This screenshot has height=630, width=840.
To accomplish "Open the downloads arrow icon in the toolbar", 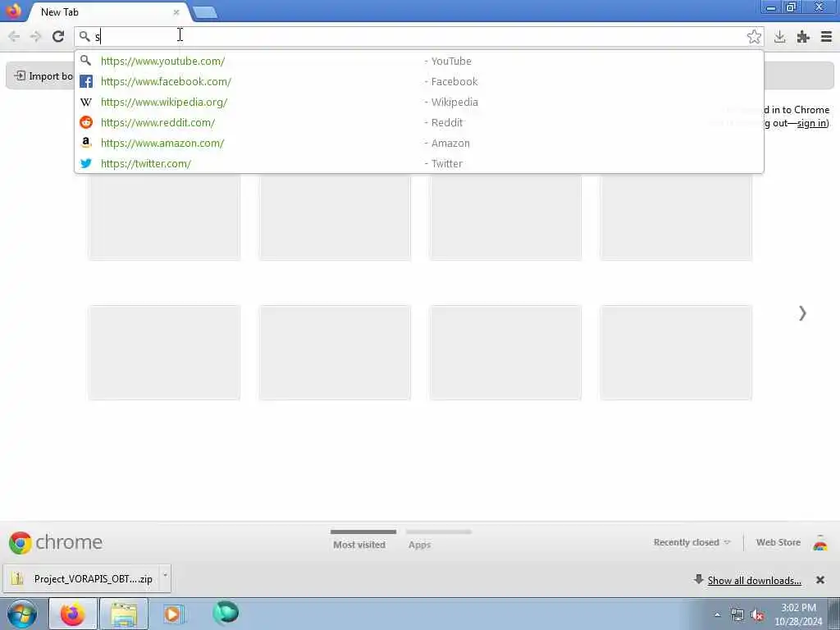I will [779, 36].
